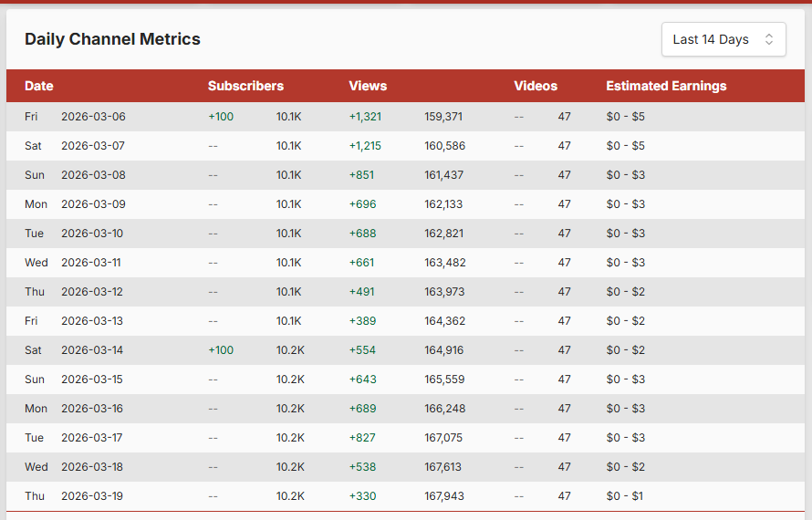The width and height of the screenshot is (812, 520).
Task: Click the Estimated Earnings column header
Action: pyautogui.click(x=666, y=86)
